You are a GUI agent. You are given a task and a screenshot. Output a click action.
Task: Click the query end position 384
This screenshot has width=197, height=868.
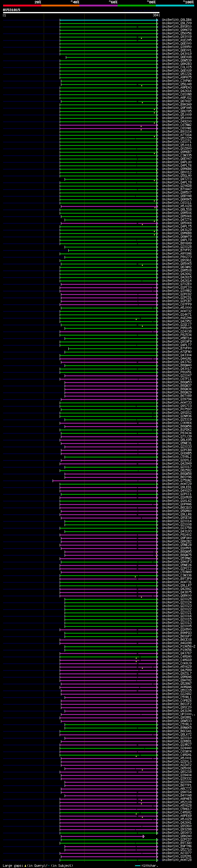[x=155, y=15]
